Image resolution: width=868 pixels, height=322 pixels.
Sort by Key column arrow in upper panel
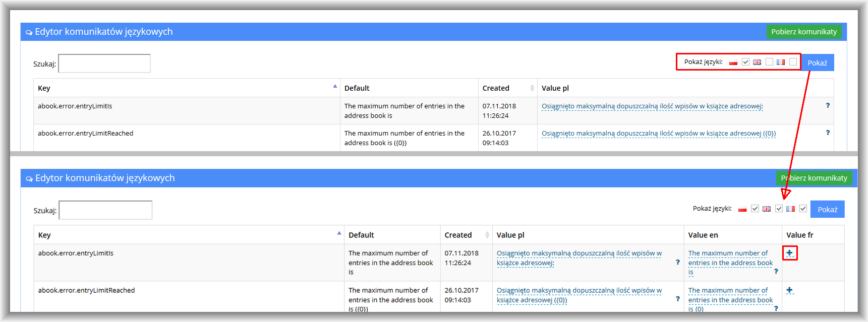[335, 87]
